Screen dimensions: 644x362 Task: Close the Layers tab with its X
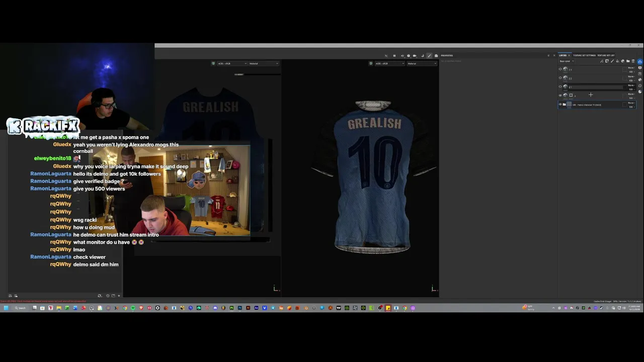click(569, 55)
